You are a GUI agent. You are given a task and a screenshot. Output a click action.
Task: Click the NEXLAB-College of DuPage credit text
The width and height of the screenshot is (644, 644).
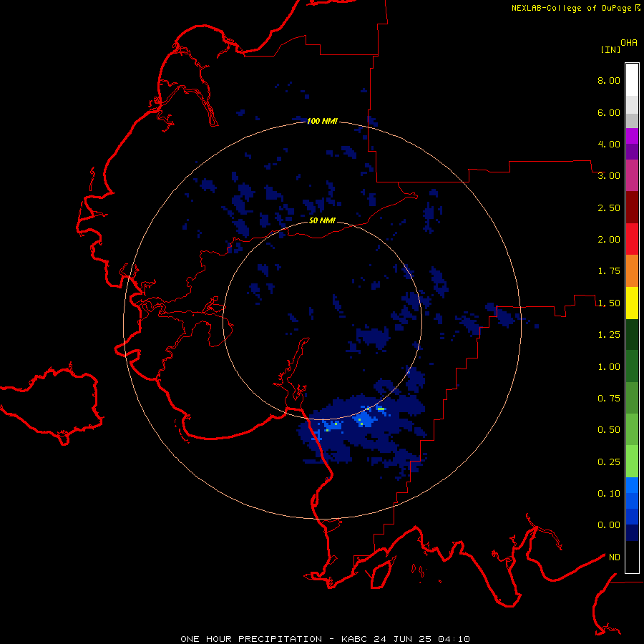pyautogui.click(x=572, y=8)
